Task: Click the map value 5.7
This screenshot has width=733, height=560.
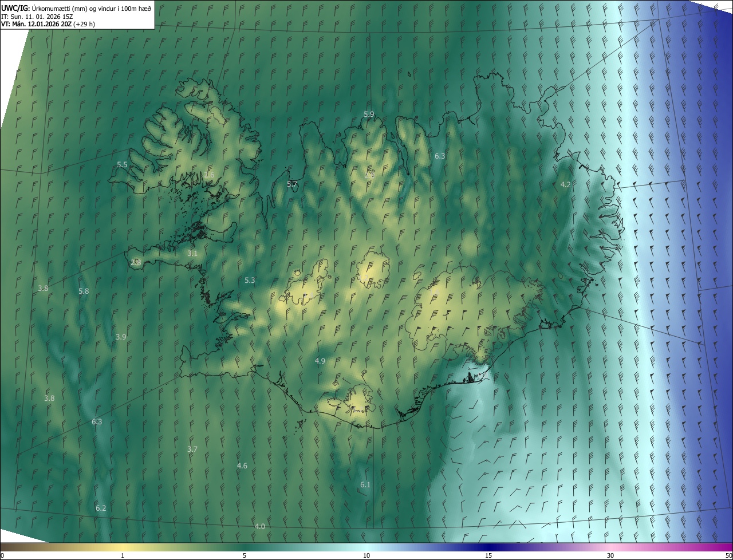Action: pos(292,184)
